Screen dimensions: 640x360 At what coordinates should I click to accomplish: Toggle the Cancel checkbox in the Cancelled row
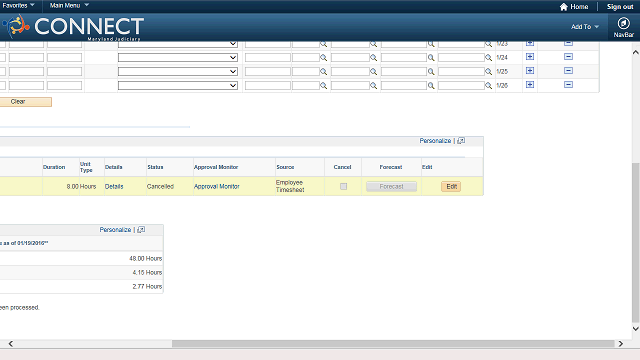tap(344, 187)
